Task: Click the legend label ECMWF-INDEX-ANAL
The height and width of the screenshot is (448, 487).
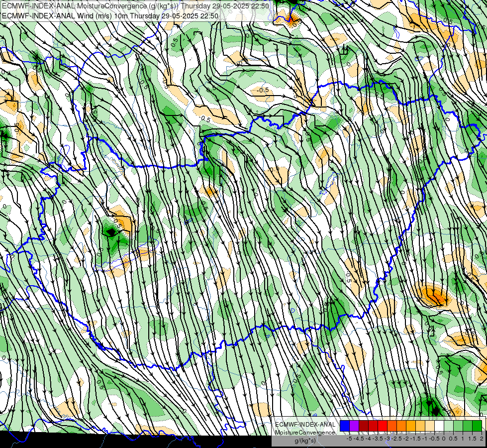Action: point(305,425)
